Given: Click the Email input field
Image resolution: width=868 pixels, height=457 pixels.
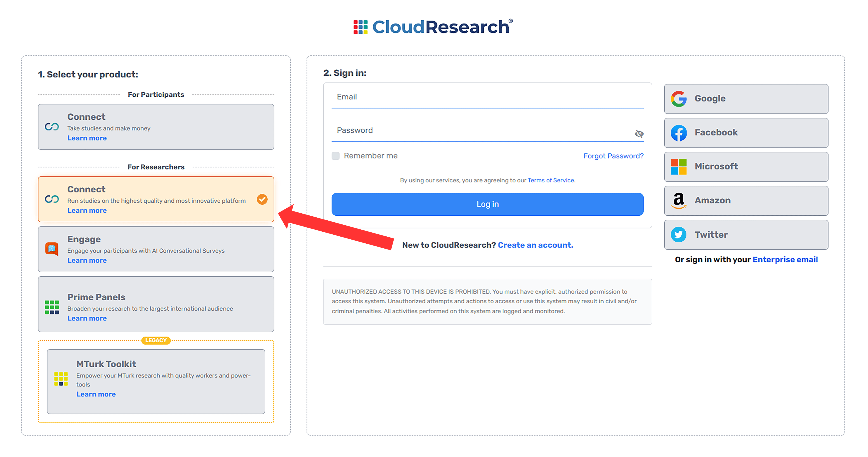Looking at the screenshot, I should click(488, 97).
